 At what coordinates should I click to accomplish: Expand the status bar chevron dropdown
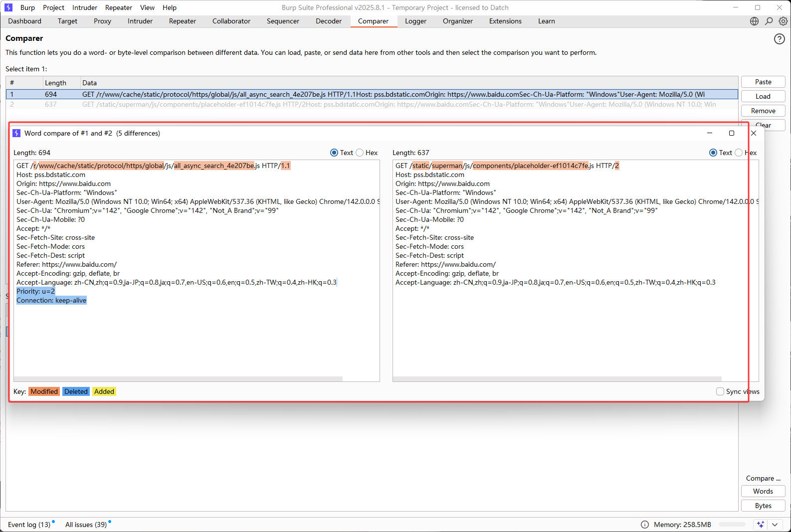pos(775,525)
